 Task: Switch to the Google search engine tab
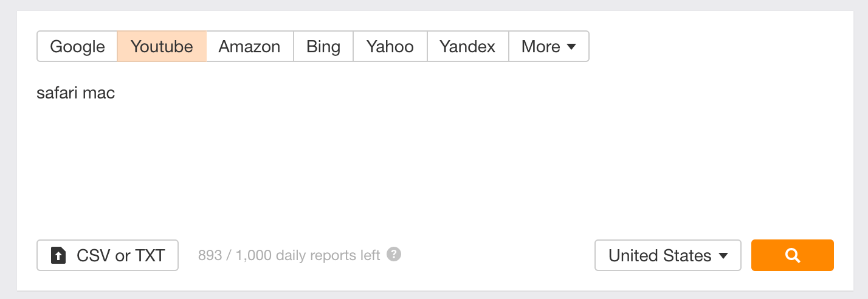[x=77, y=47]
